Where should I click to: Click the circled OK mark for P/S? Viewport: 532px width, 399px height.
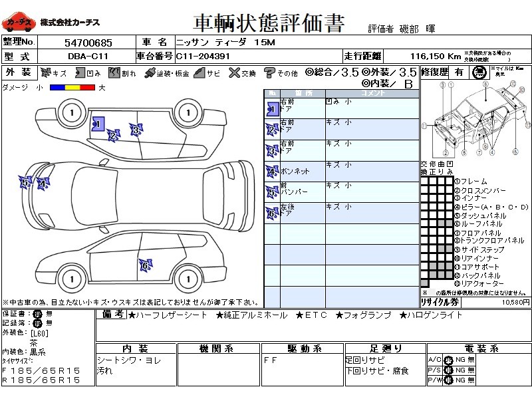point(448,370)
